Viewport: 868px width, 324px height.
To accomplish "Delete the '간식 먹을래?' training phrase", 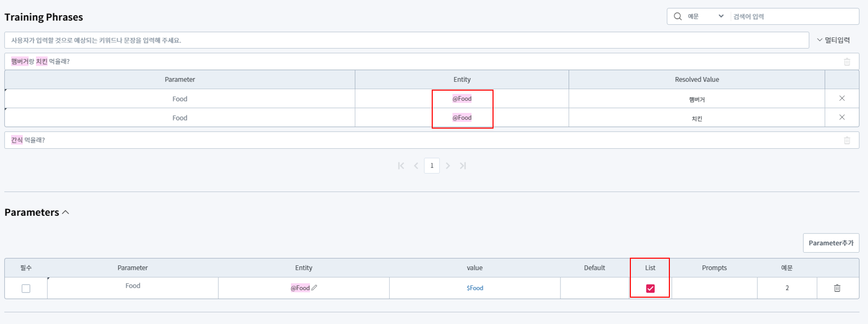I will click(x=847, y=140).
